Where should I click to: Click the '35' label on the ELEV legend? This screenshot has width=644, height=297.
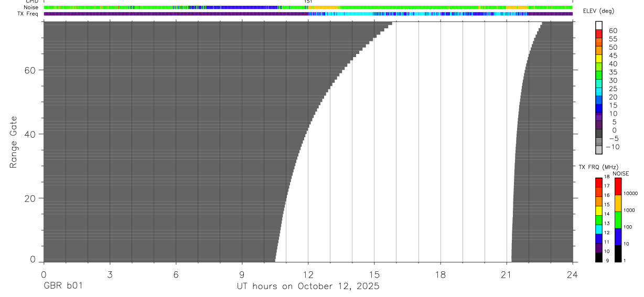tap(613, 72)
